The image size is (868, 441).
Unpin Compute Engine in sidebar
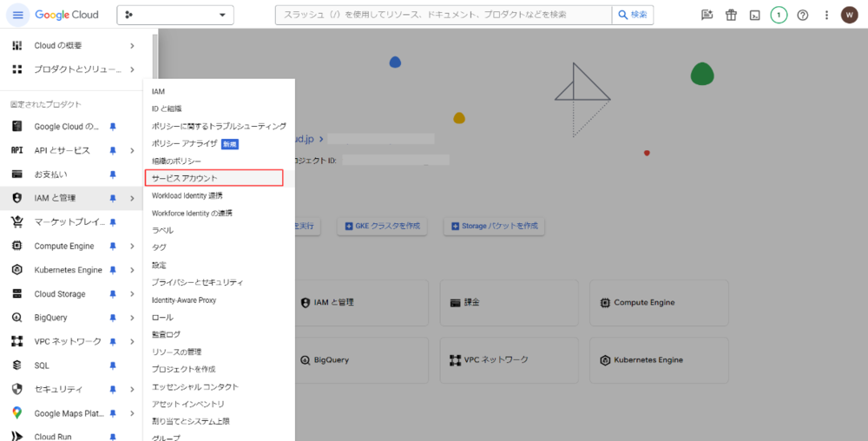[x=113, y=247]
